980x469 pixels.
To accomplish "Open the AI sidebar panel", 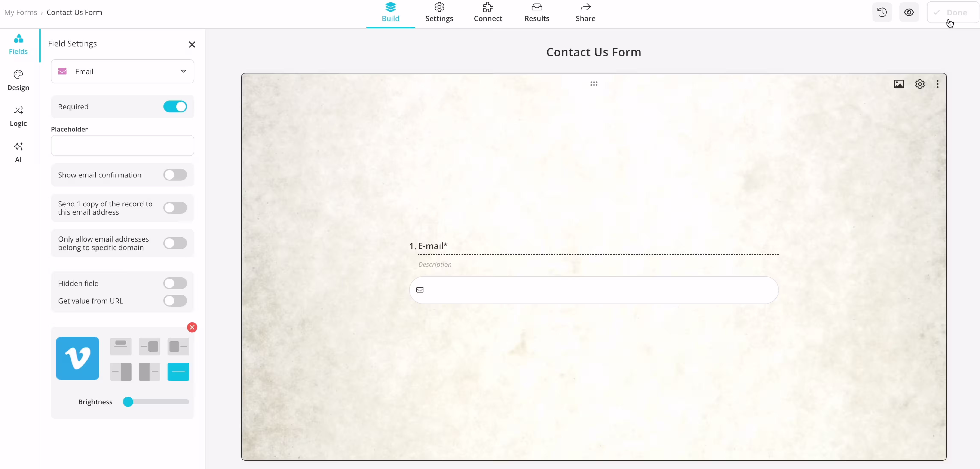I will pos(18,152).
